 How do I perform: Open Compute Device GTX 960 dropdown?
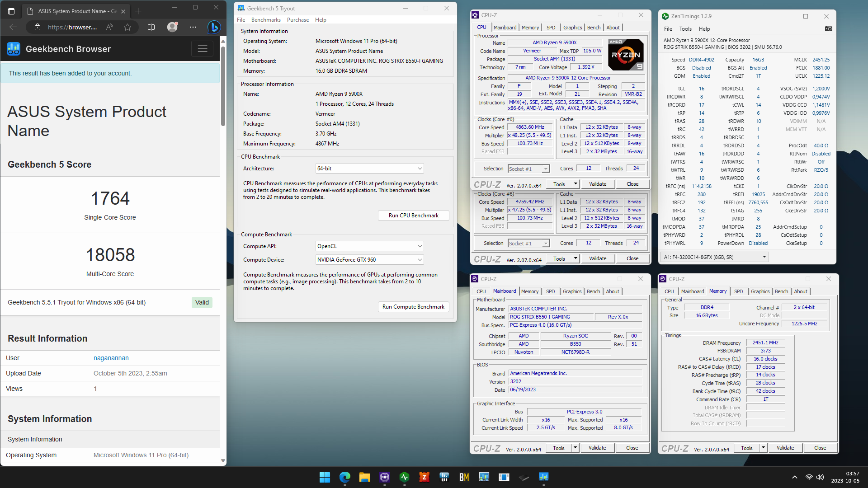369,260
